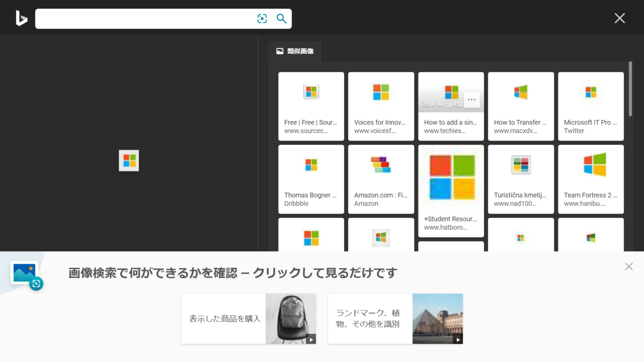This screenshot has width=644, height=362.
Task: Open the How to add a sin... result
Action: tap(451, 106)
